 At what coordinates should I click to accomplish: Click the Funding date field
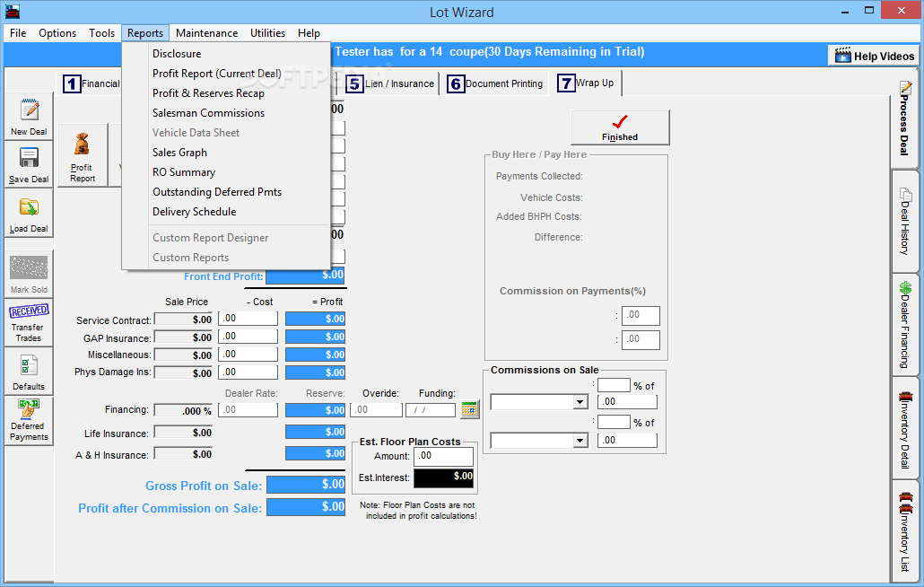click(431, 409)
